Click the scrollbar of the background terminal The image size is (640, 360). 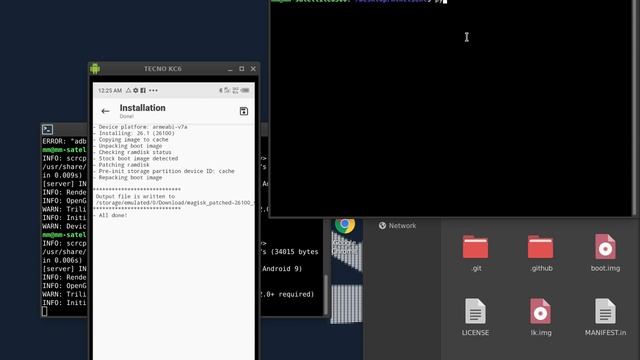point(326,294)
